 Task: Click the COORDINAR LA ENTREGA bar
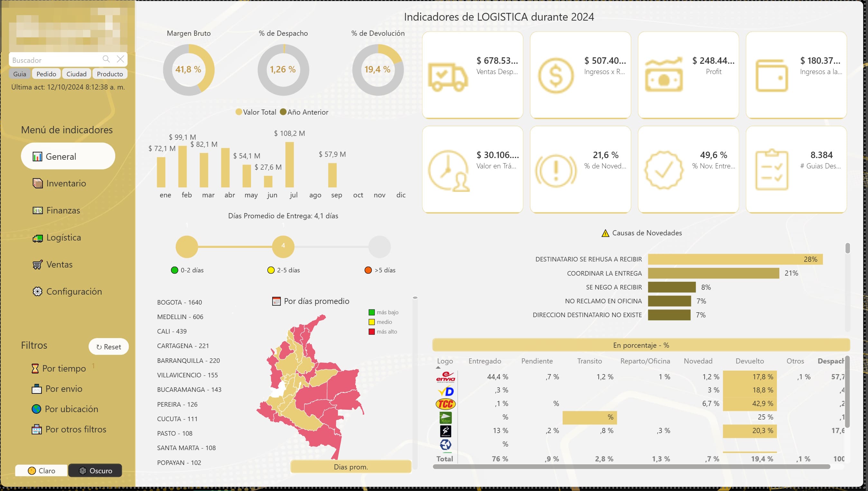[714, 273]
